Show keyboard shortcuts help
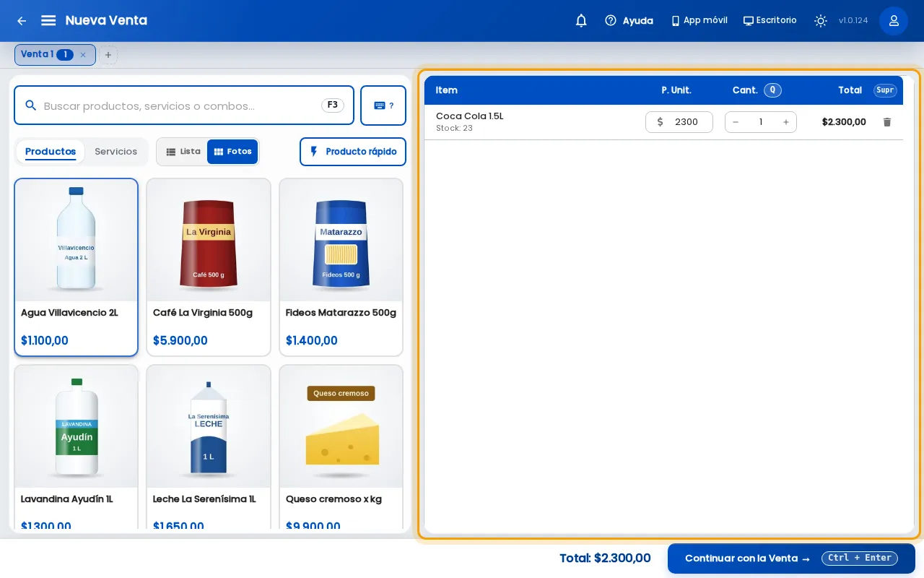The height and width of the screenshot is (578, 924). [x=383, y=105]
